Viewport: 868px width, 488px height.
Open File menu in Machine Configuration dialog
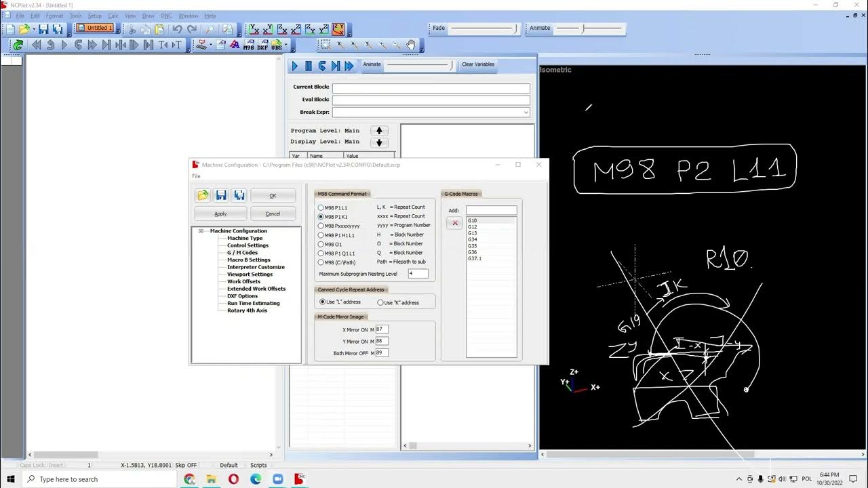tap(196, 176)
